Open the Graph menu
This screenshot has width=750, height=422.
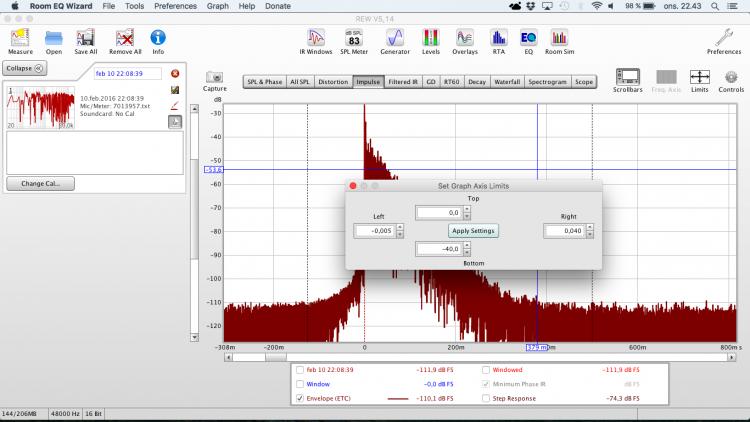(218, 6)
